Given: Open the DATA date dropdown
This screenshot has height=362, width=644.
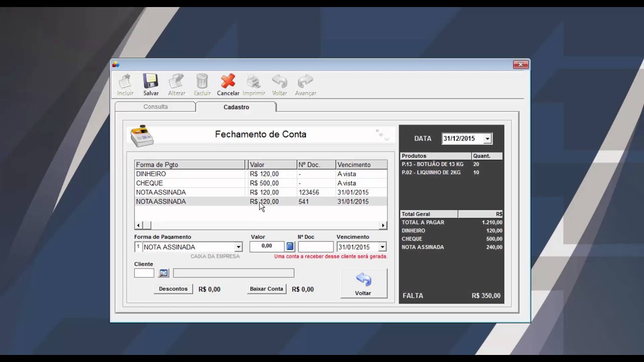Looking at the screenshot, I should pos(487,139).
